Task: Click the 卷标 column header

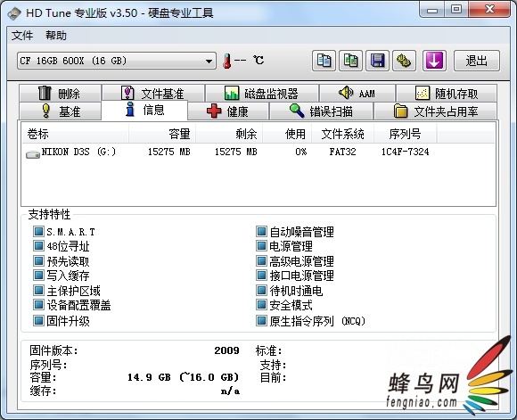Action: click(75, 134)
